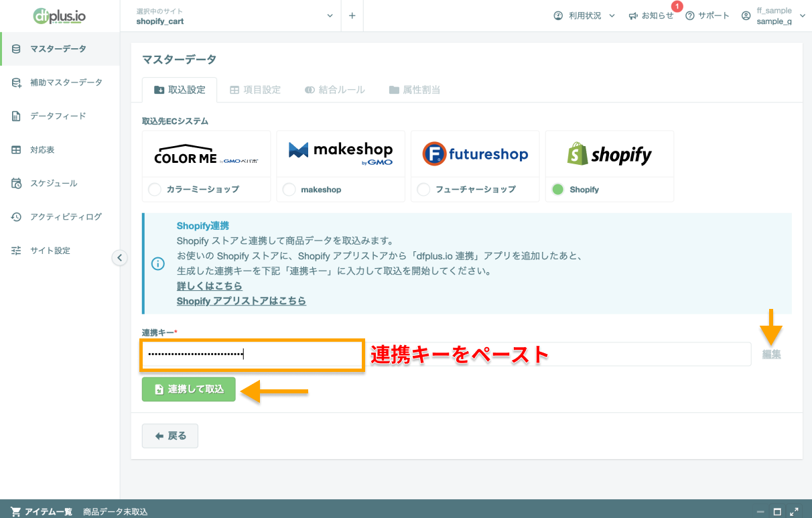The width and height of the screenshot is (812, 518).
Task: Click the アイテム一覧 label in bottom bar
Action: pos(48,512)
